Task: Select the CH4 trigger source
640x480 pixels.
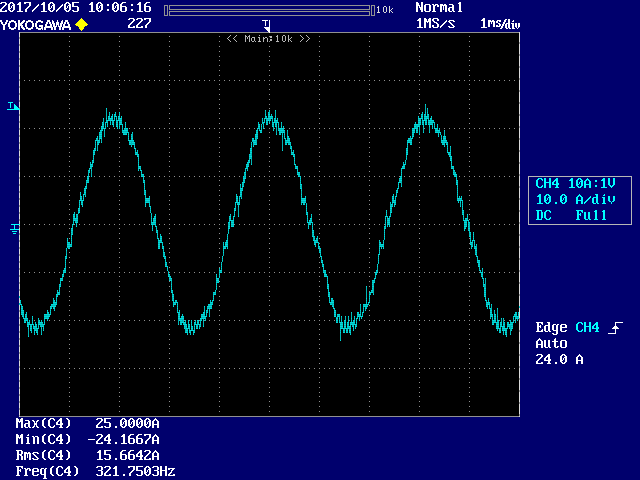Action: (x=587, y=327)
